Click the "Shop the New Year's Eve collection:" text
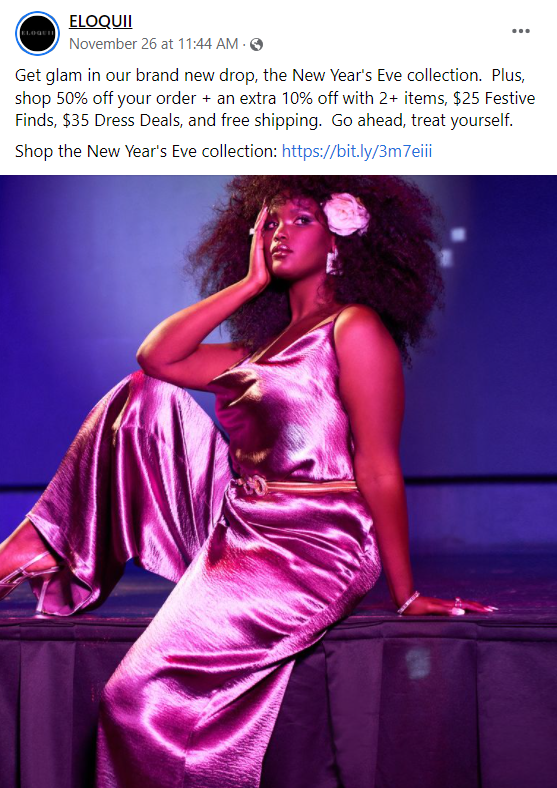This screenshot has width=557, height=788. (146, 151)
